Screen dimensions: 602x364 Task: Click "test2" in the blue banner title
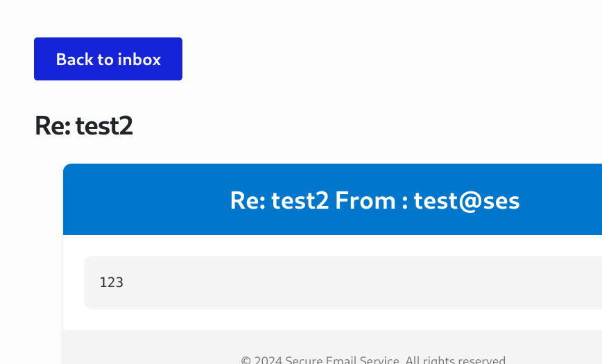tap(300, 201)
